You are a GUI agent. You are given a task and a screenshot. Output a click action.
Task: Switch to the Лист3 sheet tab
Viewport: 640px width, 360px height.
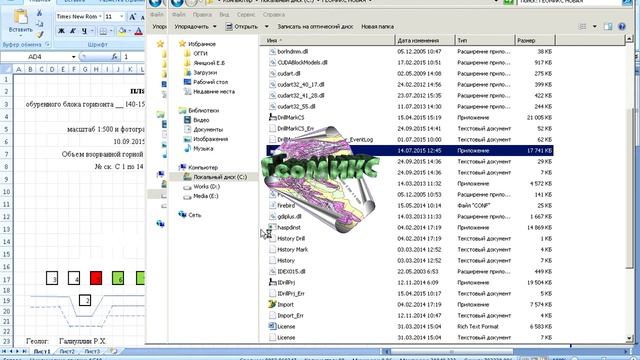click(x=92, y=351)
